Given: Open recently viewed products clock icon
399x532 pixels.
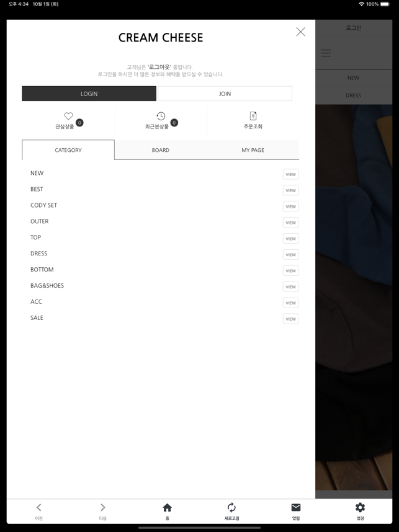Looking at the screenshot, I should [161, 116].
